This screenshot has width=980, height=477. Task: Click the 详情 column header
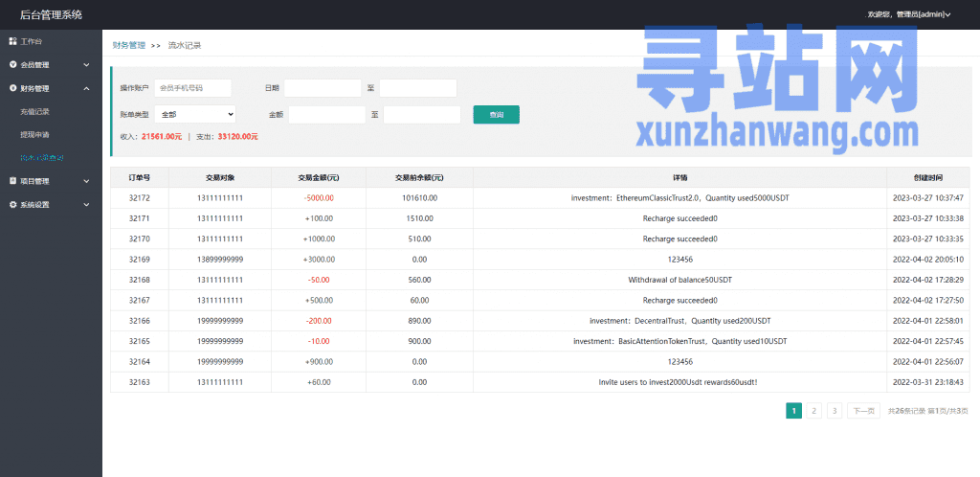680,177
